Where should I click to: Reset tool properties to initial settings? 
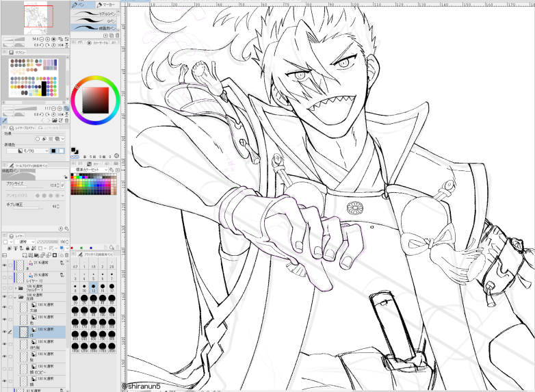[x=61, y=228]
